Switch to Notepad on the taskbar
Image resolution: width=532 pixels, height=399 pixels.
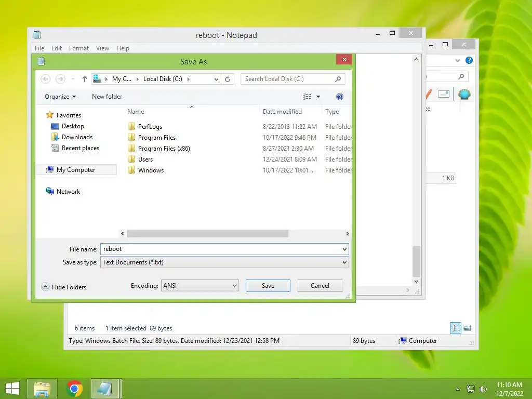click(105, 389)
